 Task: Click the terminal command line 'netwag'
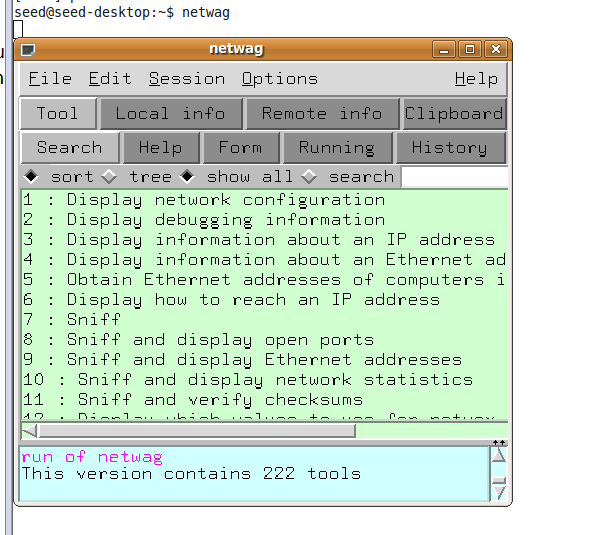tap(206, 12)
